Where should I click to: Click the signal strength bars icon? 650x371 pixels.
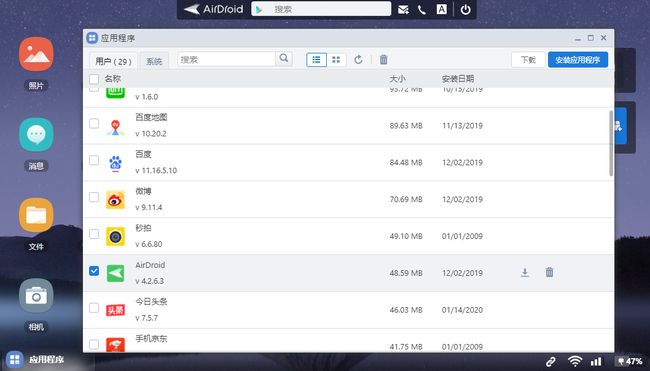(596, 361)
